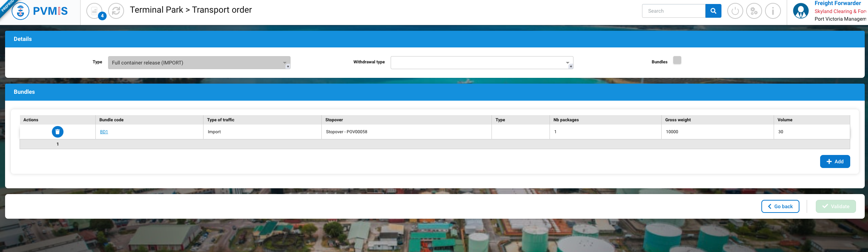Click into the Search input field
This screenshot has width=868, height=252.
673,11
